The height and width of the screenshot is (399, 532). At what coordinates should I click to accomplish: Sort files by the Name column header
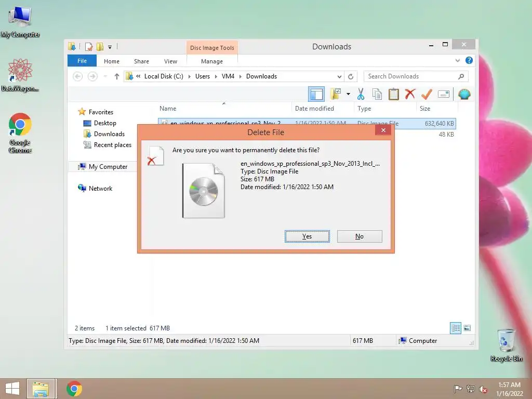tap(168, 109)
